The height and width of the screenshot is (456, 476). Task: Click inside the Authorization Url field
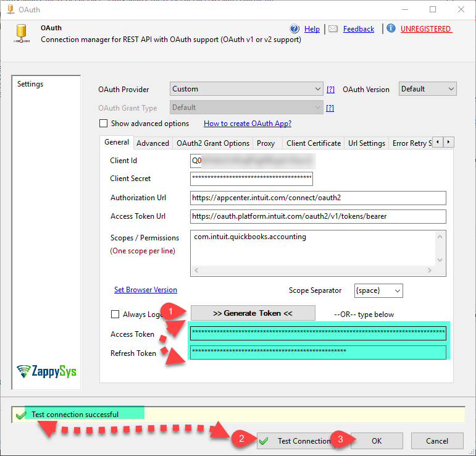pyautogui.click(x=318, y=198)
